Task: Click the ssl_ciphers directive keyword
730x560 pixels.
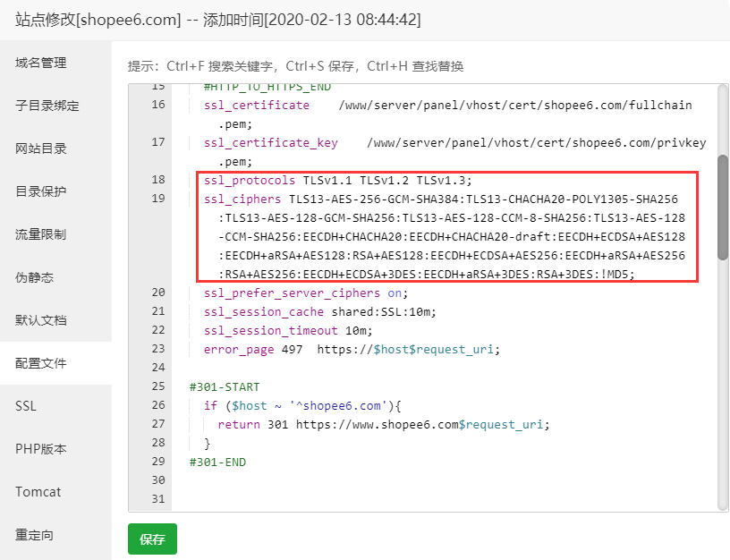Action: [x=242, y=199]
